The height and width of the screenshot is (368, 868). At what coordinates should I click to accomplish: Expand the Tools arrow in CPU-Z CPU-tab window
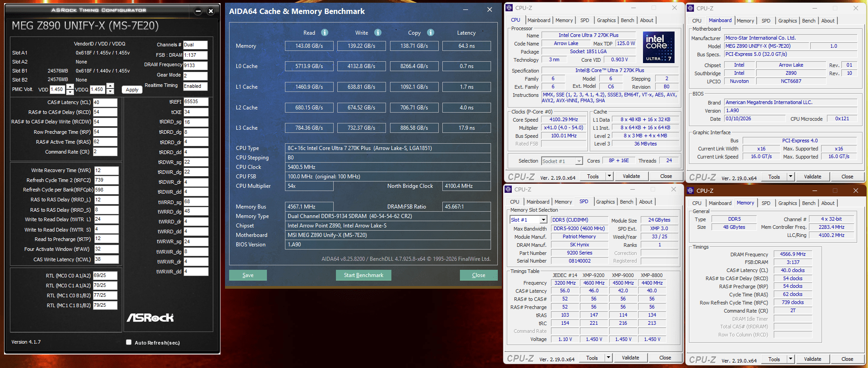[610, 176]
